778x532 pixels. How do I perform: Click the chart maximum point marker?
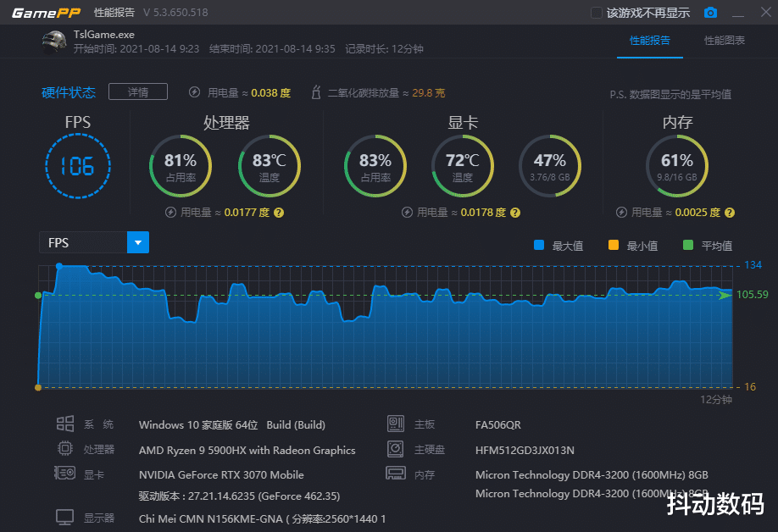(x=59, y=267)
